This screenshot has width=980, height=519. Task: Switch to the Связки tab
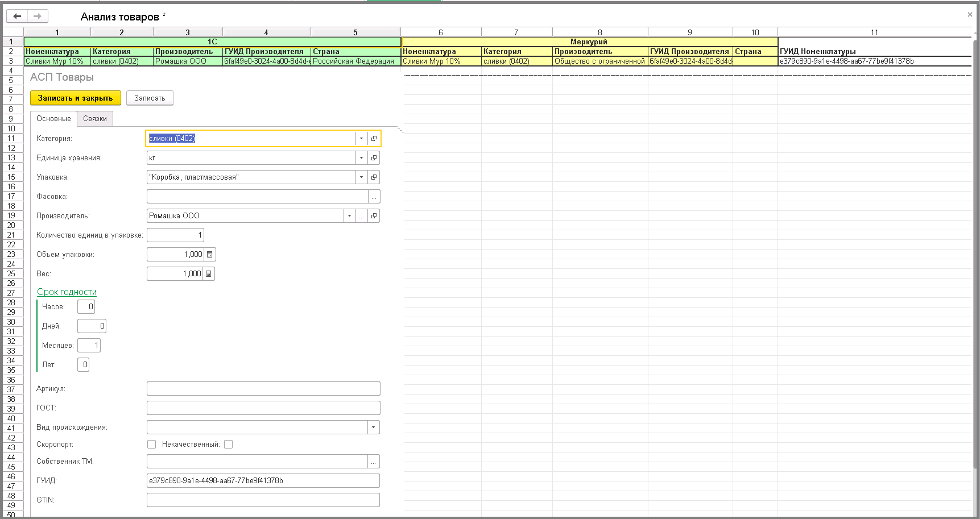(x=95, y=118)
